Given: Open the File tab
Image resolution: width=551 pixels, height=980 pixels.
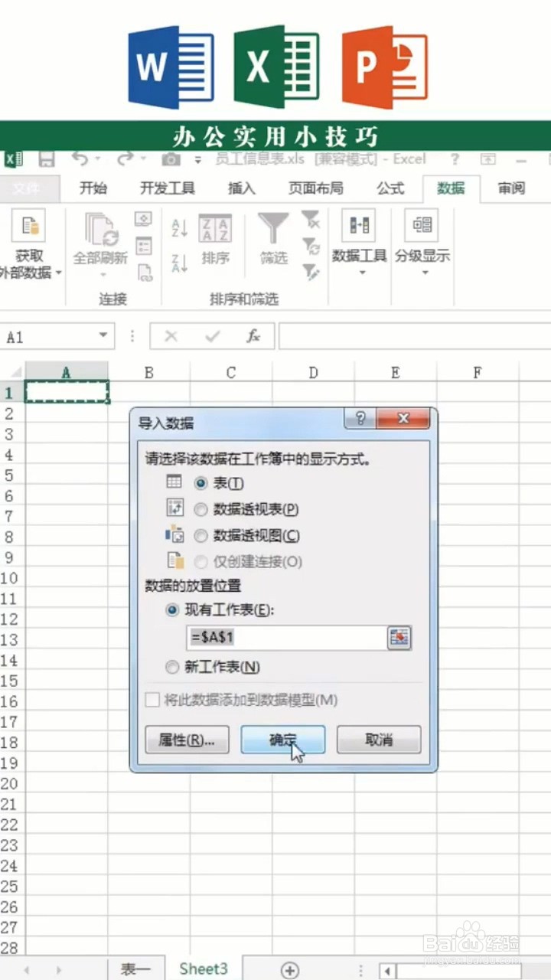Looking at the screenshot, I should pyautogui.click(x=29, y=188).
